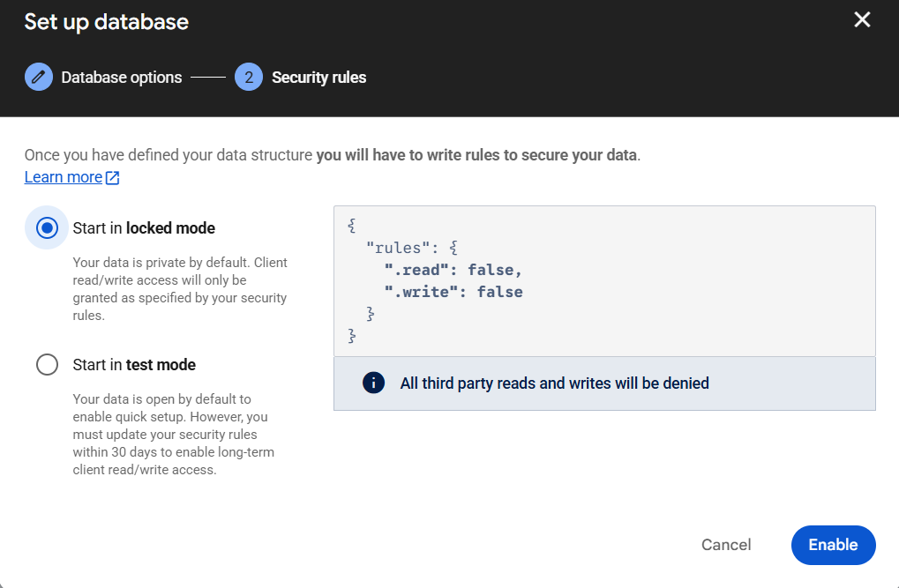Image resolution: width=899 pixels, height=588 pixels.
Task: Click the "Start in test mode" label
Action: coord(134,365)
